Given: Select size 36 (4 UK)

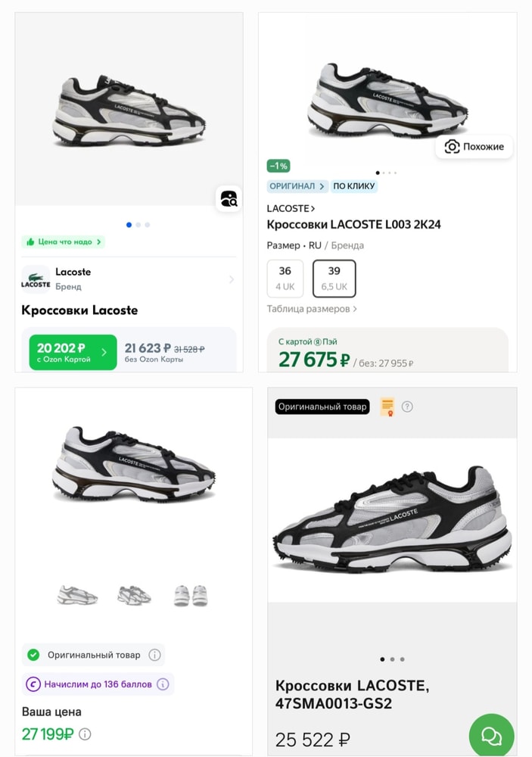Looking at the screenshot, I should (285, 278).
